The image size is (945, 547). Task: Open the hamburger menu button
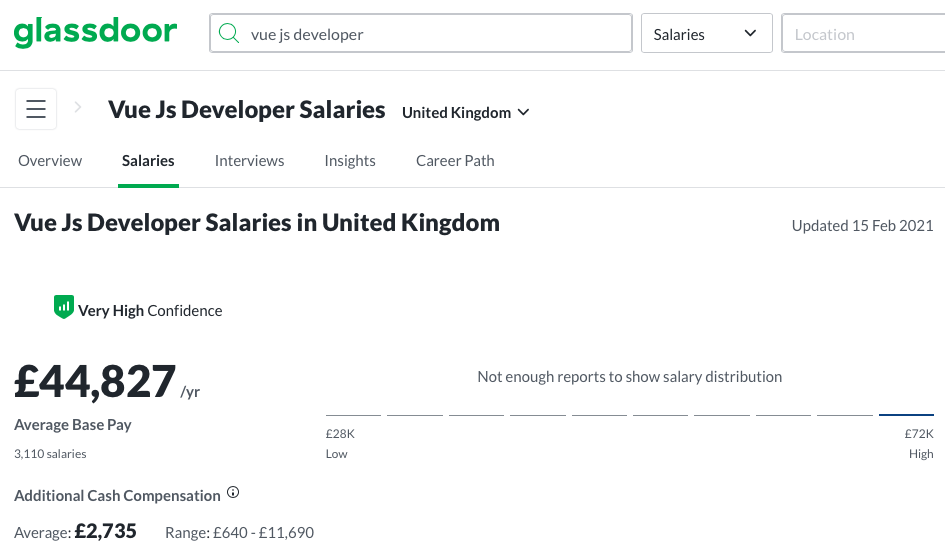[36, 109]
